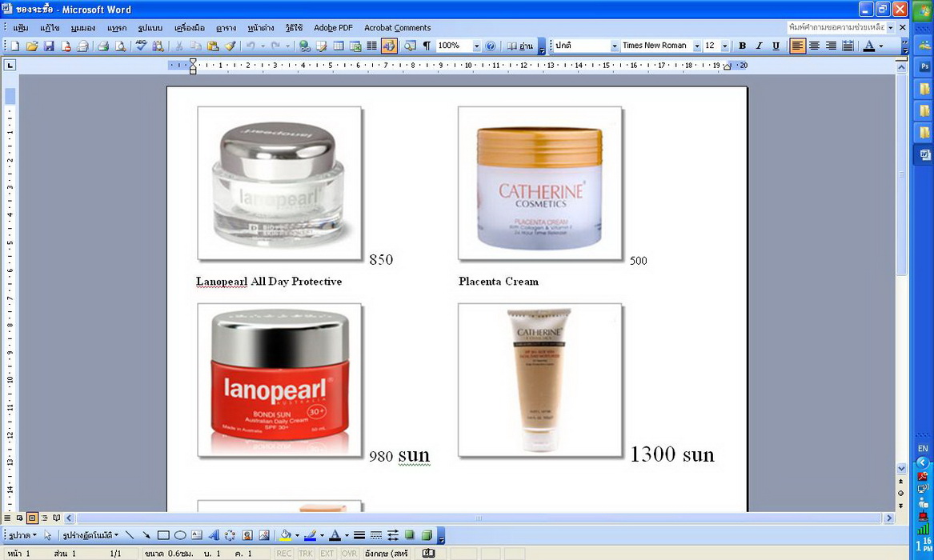Viewport: 934px width, 560px height.
Task: Insert a diagram or organization chart
Action: [230, 536]
